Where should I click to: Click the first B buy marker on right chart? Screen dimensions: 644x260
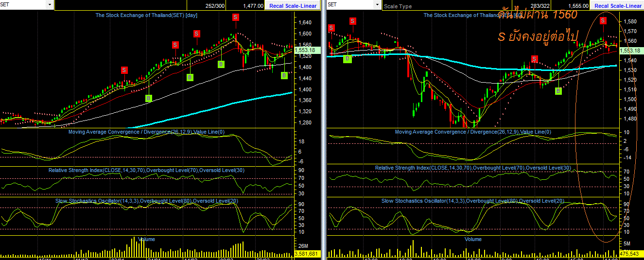[x=348, y=59]
